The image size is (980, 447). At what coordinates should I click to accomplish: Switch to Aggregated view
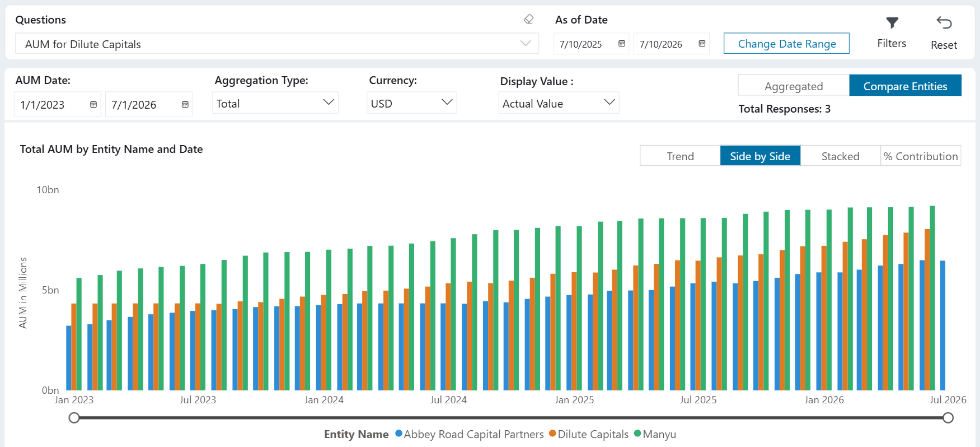(x=794, y=86)
